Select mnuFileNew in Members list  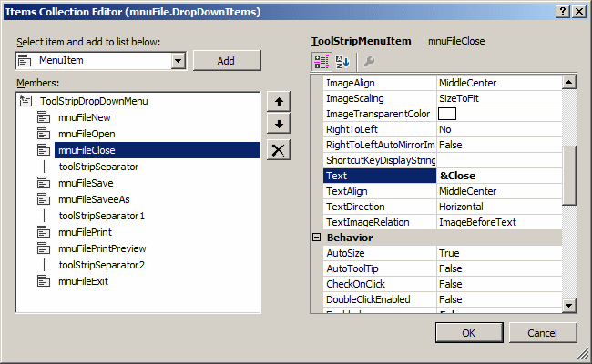click(x=84, y=117)
